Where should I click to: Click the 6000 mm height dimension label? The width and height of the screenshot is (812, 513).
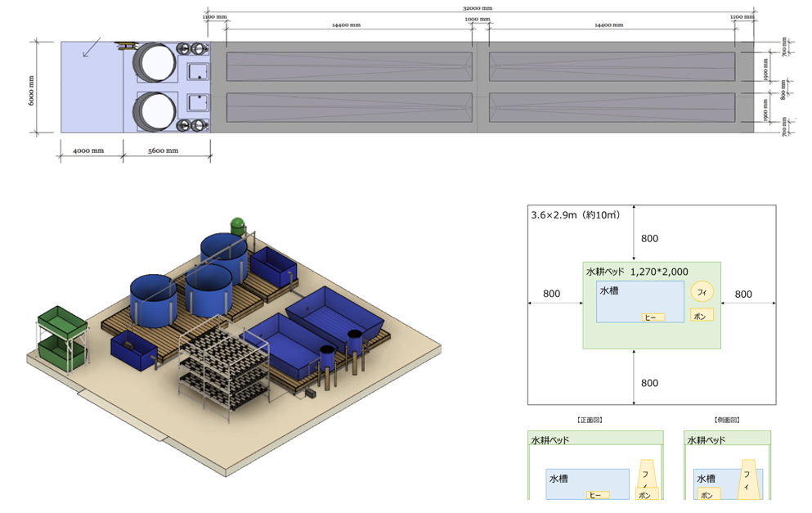tap(31, 91)
